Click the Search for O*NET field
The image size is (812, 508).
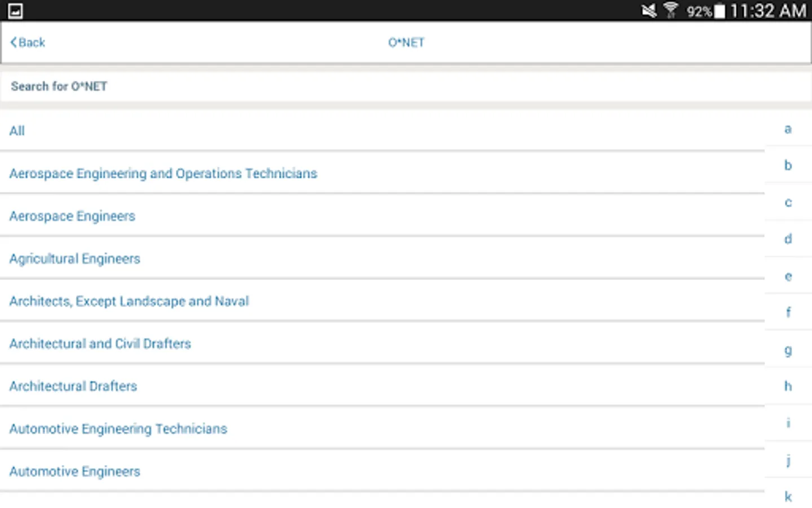point(406,86)
